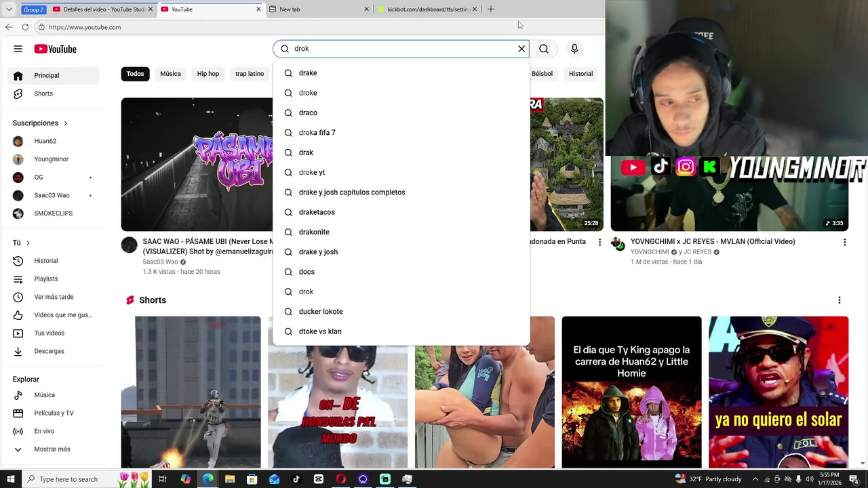Start voice search with the microphone
The image size is (868, 488).
574,49
